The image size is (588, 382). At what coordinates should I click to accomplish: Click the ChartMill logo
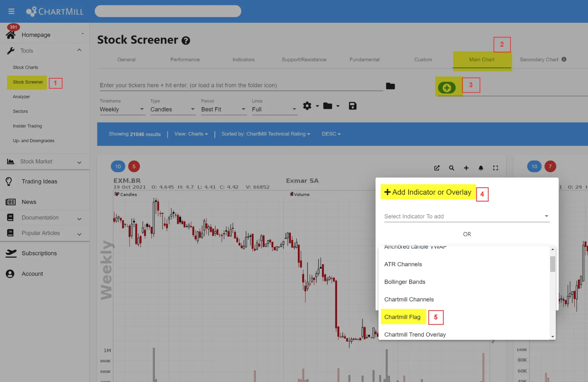click(55, 11)
